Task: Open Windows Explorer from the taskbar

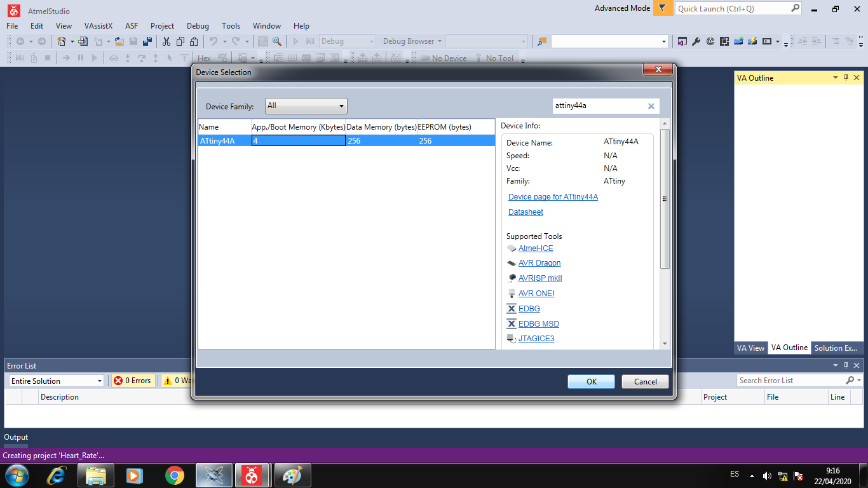Action: (96, 475)
